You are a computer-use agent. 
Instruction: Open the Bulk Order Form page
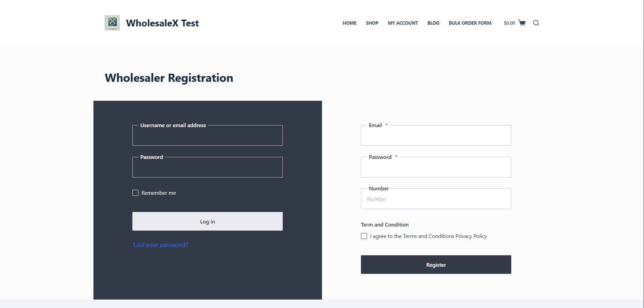(470, 23)
